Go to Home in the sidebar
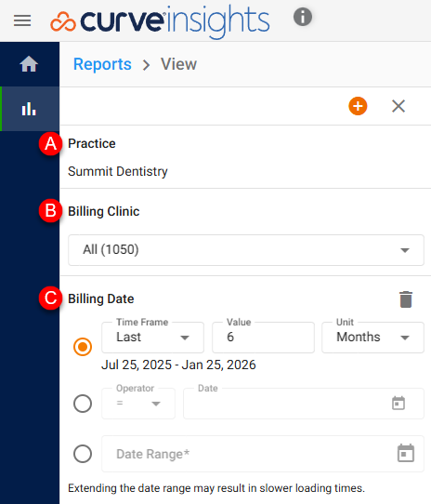 pyautogui.click(x=29, y=64)
